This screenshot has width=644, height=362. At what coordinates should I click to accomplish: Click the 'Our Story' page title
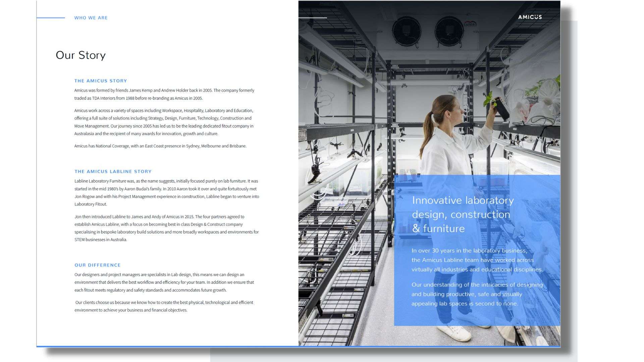point(80,55)
